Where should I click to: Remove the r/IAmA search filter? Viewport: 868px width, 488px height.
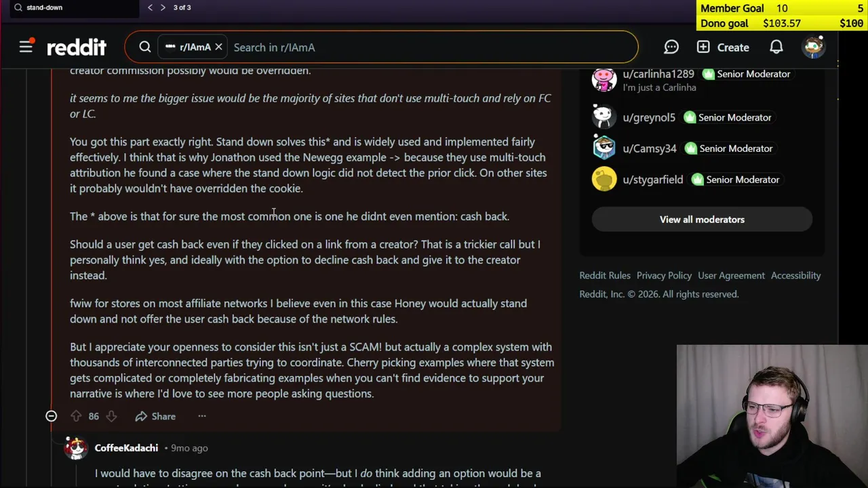point(218,47)
